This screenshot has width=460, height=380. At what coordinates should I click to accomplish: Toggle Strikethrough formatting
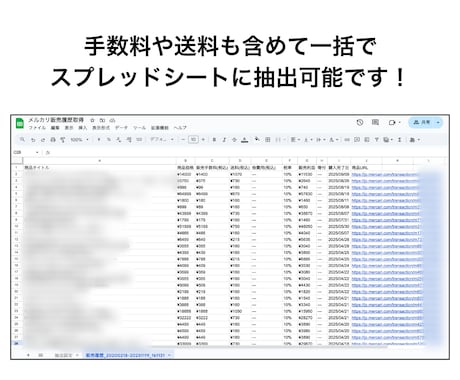[x=234, y=140]
